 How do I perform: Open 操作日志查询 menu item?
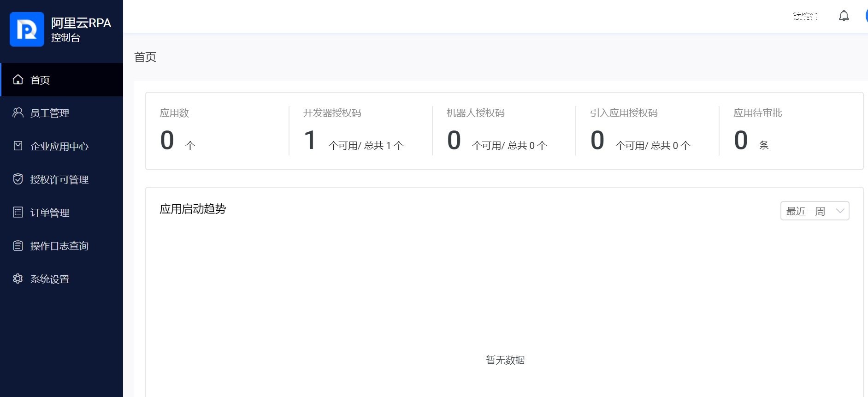(x=62, y=246)
